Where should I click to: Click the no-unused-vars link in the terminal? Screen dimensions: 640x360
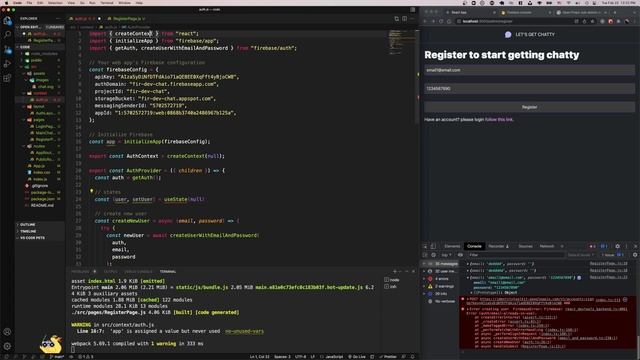pos(244,331)
